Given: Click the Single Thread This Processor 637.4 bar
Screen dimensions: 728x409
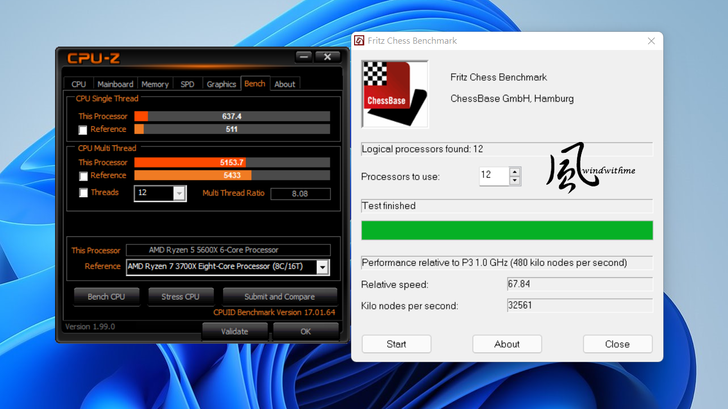Looking at the screenshot, I should pos(232,116).
